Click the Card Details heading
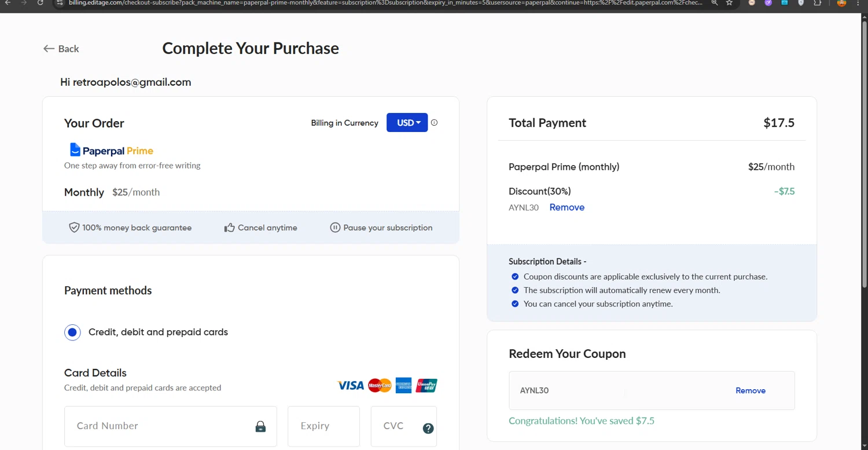This screenshot has width=868, height=450. tap(95, 373)
